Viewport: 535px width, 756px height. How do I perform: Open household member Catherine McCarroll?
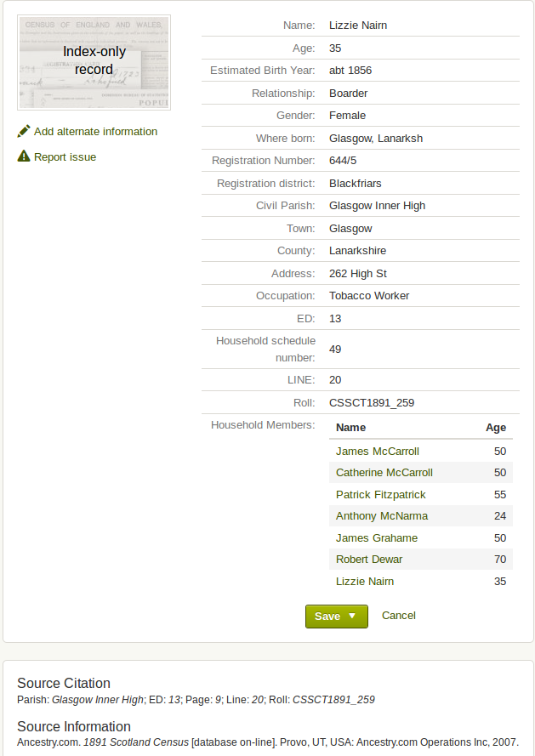pos(384,473)
